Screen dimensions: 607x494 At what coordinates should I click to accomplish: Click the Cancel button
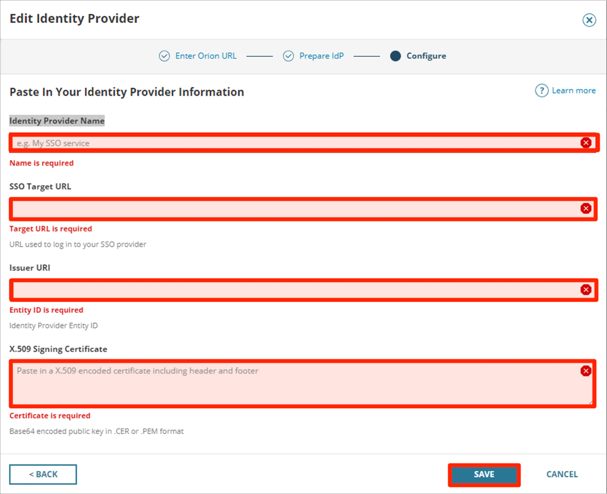coord(562,474)
